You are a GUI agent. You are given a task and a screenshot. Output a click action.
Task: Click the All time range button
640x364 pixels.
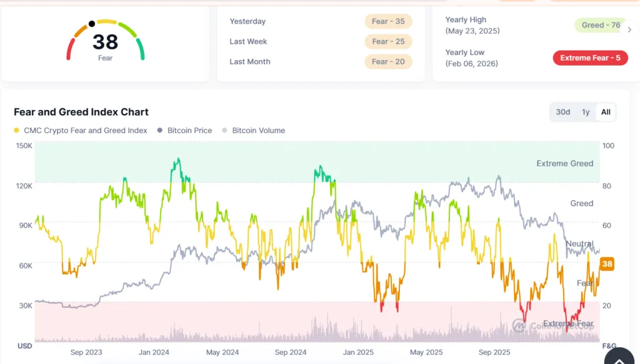point(605,112)
